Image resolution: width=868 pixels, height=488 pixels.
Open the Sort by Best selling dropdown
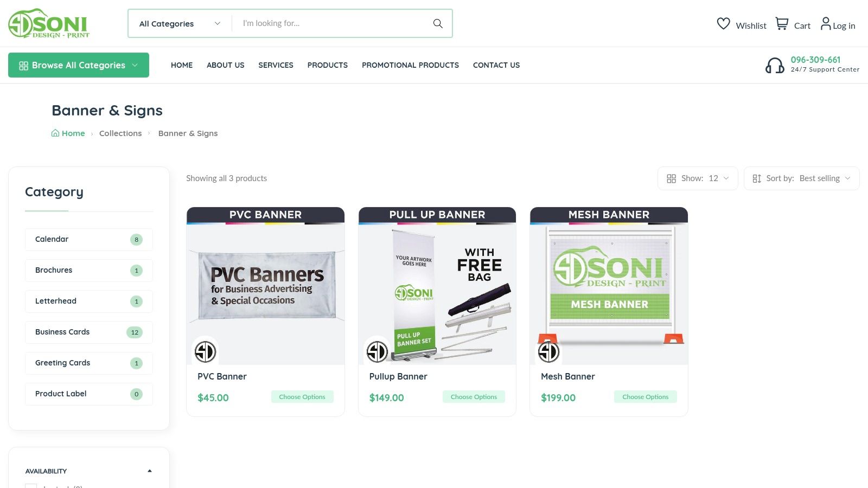[x=802, y=178]
